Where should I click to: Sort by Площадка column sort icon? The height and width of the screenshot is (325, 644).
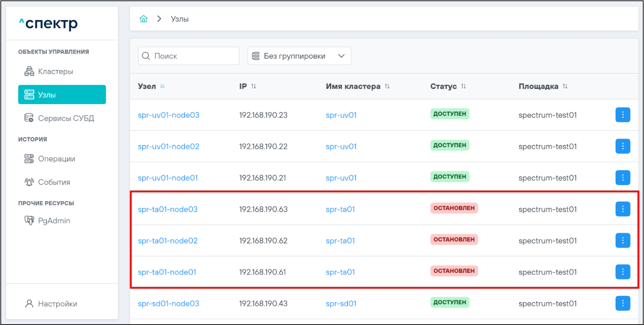point(565,86)
